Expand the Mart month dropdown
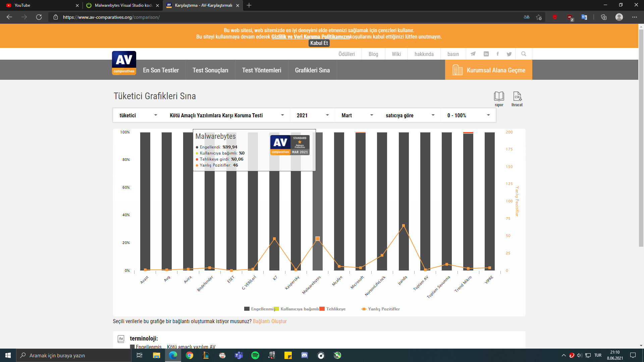Screen dimensions: 644x362 tap(357, 115)
